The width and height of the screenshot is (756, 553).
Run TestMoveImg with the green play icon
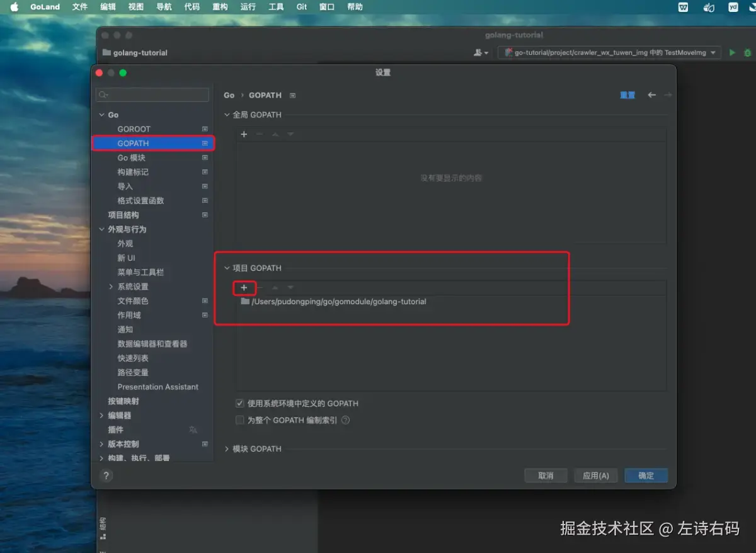[x=732, y=53]
